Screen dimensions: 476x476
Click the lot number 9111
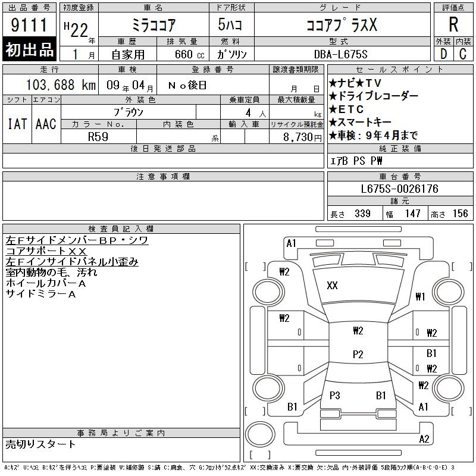pyautogui.click(x=29, y=25)
